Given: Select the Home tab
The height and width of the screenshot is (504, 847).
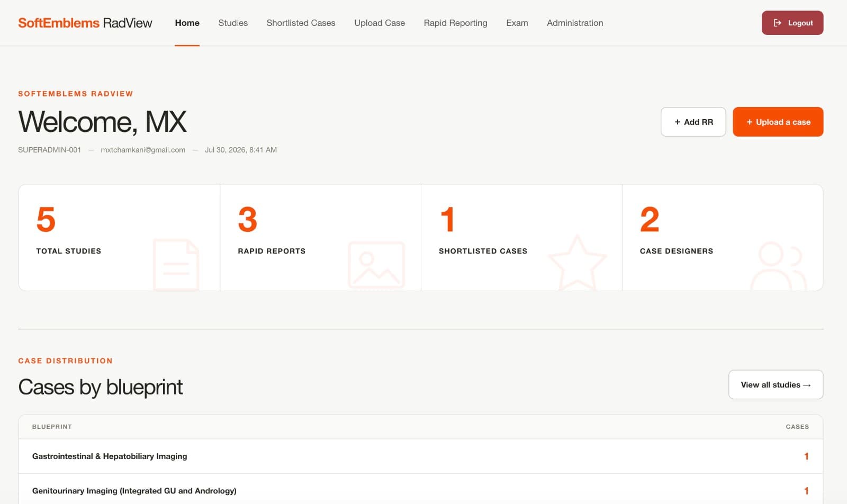Looking at the screenshot, I should [187, 23].
